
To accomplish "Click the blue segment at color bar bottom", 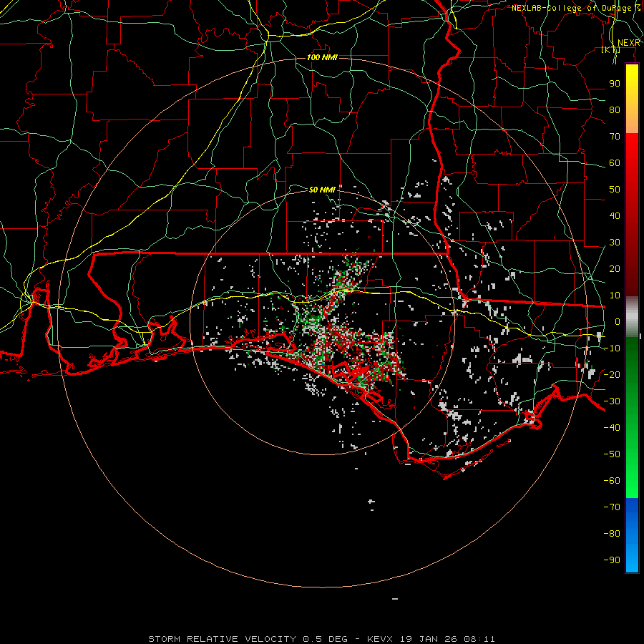I will coord(632,535).
